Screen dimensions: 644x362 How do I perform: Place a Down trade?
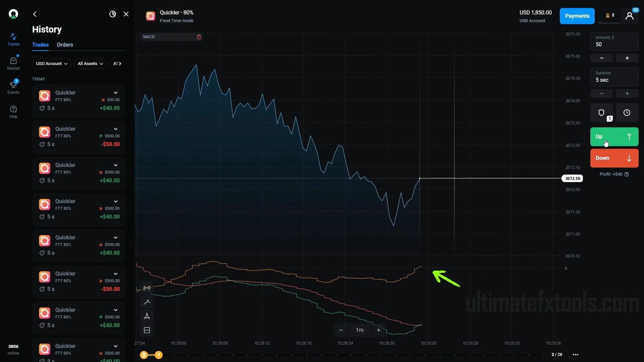click(x=614, y=158)
